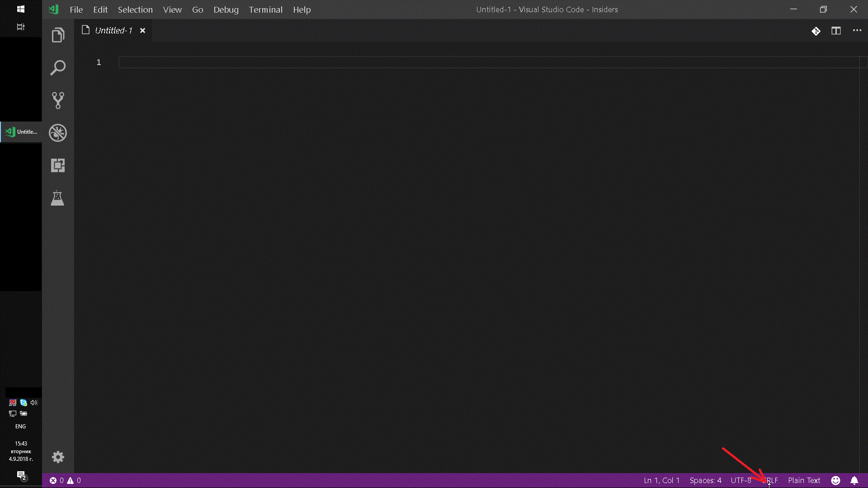The image size is (868, 488).
Task: Open the Debug view icon
Action: pos(57,132)
